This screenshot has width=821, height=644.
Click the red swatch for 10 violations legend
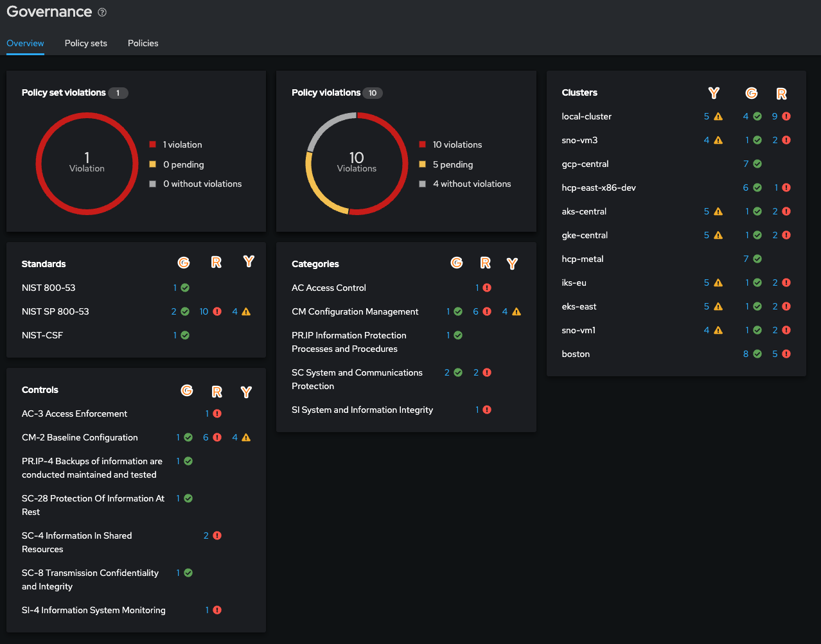click(x=423, y=144)
